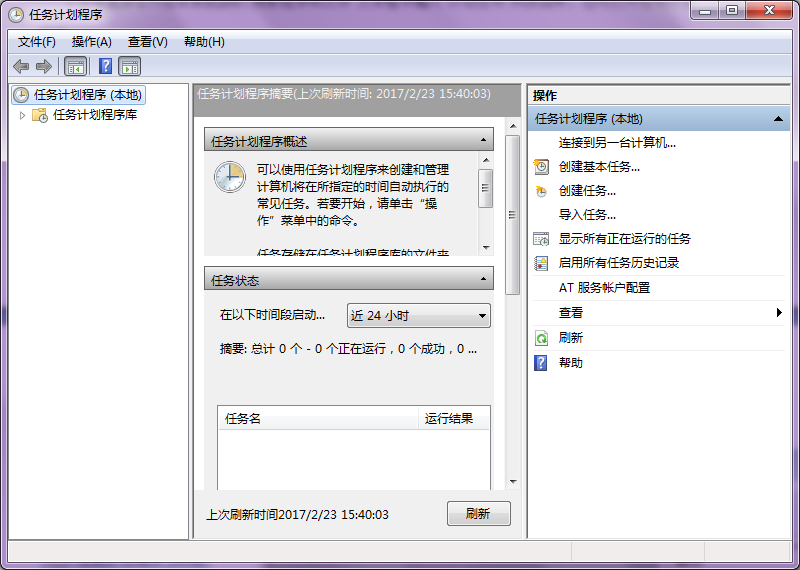Click the blue Help toolbar icon

click(x=105, y=66)
